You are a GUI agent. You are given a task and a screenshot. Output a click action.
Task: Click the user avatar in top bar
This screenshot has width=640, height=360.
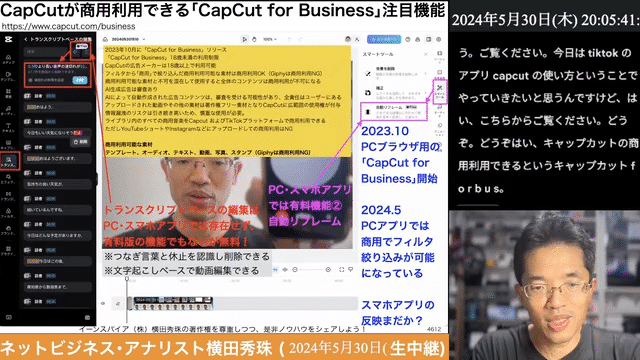[x=348, y=39]
